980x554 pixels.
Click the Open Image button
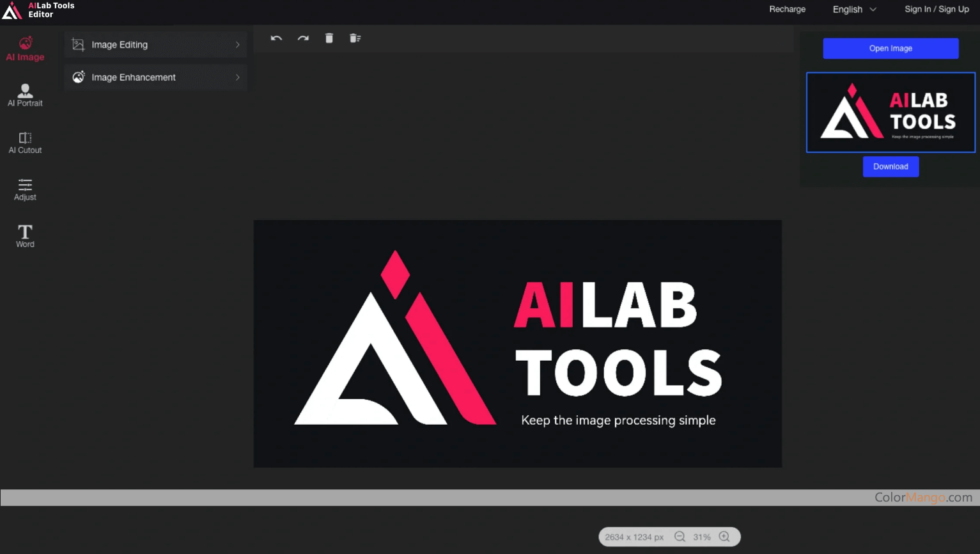(891, 48)
